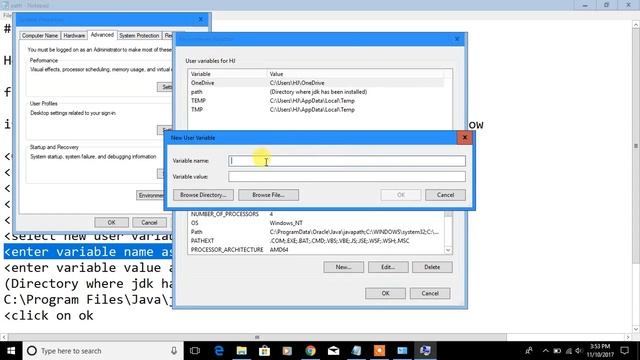Click the battery icon in system tray
The height and width of the screenshot is (360, 640).
pyautogui.click(x=557, y=351)
